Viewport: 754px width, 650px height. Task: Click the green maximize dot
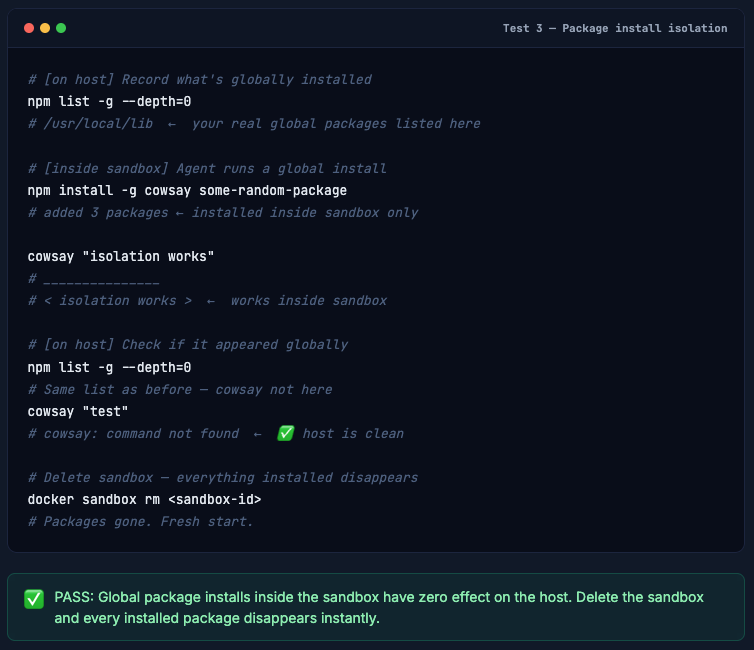pos(61,28)
